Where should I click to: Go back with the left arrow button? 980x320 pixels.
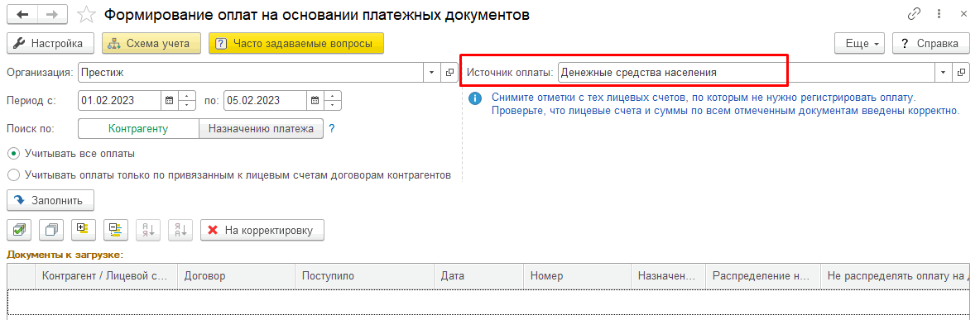[22, 15]
